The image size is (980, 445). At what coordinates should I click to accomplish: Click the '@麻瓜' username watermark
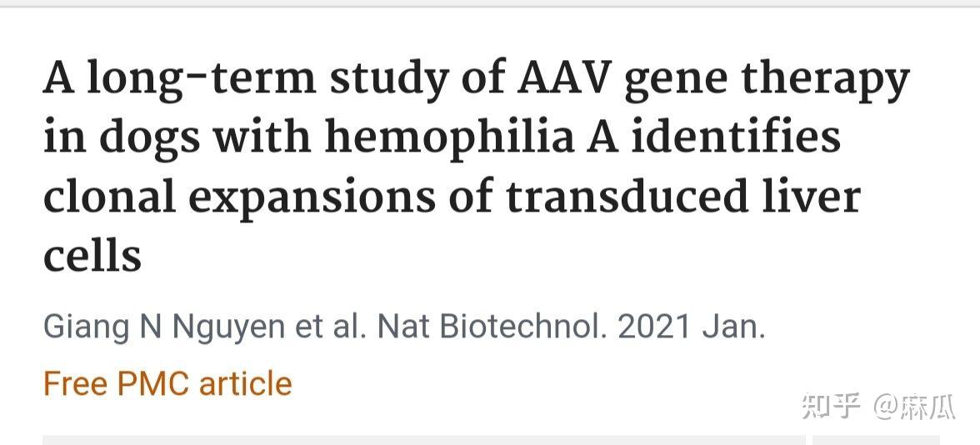tap(914, 407)
